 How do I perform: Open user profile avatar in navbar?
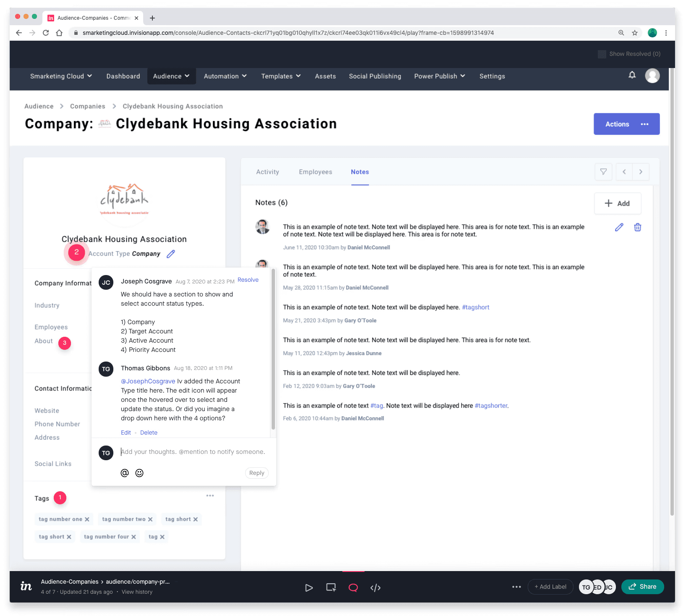652,76
